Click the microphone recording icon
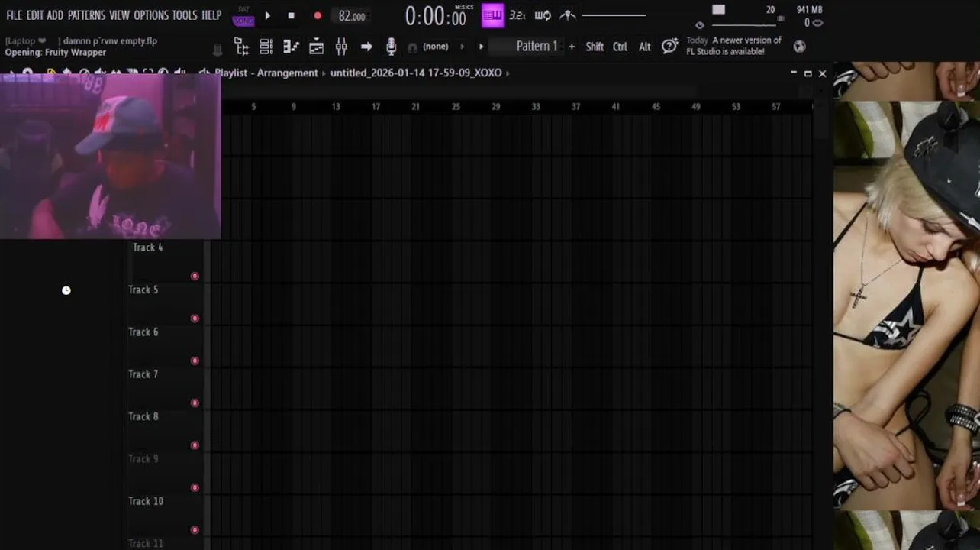 391,47
